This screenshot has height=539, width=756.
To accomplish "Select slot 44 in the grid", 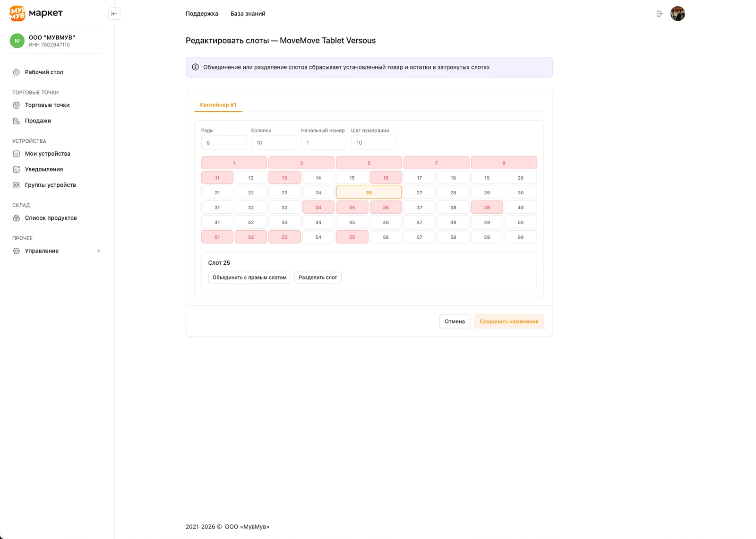I will click(x=318, y=222).
